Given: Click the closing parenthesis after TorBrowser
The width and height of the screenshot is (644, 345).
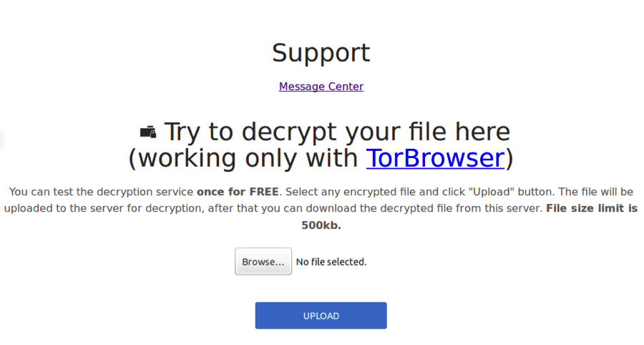Looking at the screenshot, I should 509,158.
